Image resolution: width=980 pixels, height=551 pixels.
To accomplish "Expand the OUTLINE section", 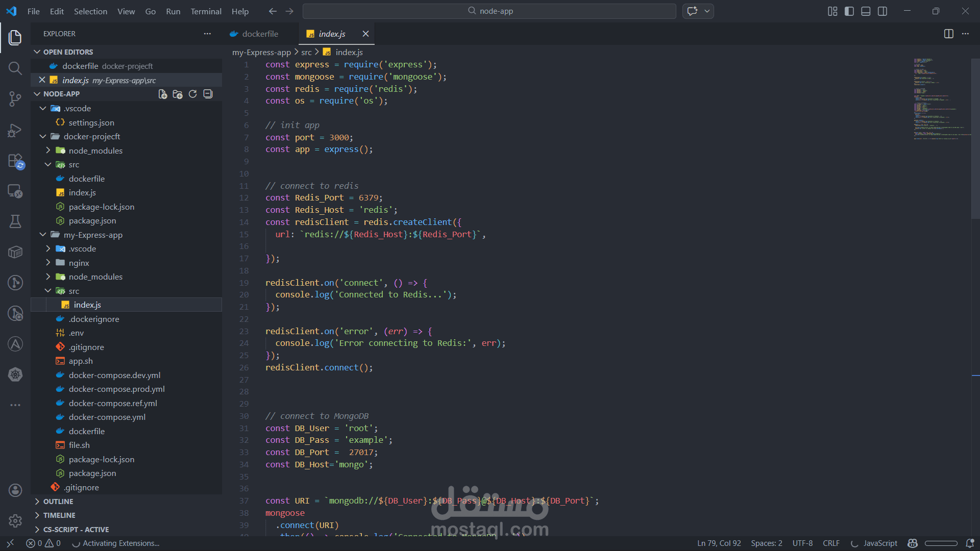I will coord(58,502).
